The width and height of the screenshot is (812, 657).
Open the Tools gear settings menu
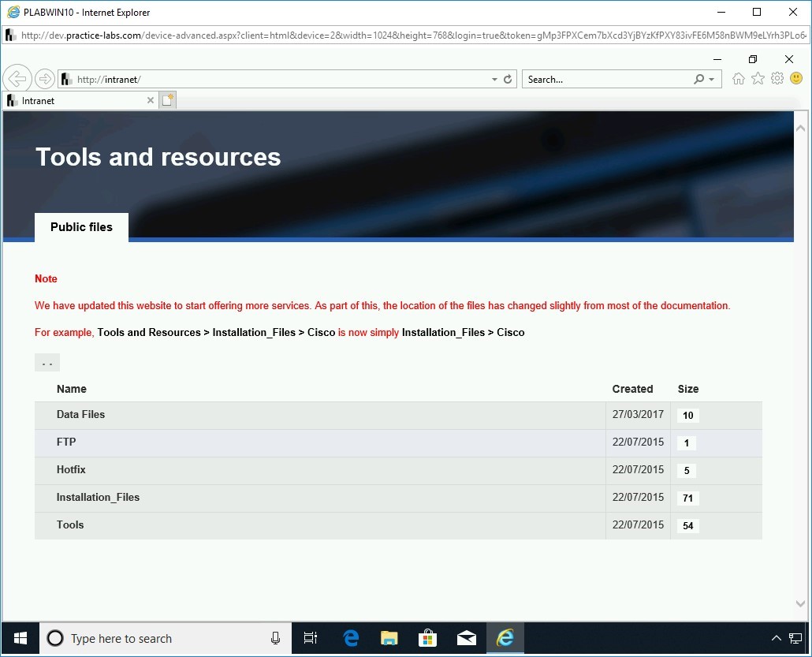(x=777, y=78)
